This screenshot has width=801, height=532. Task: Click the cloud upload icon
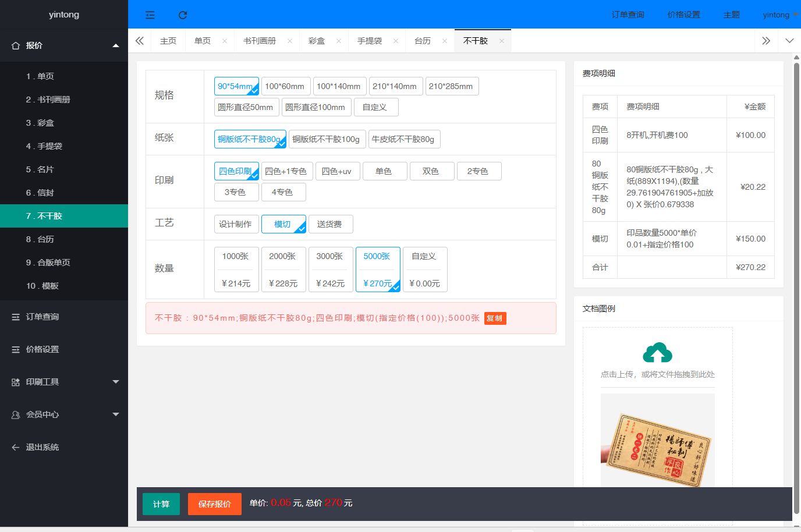click(658, 353)
